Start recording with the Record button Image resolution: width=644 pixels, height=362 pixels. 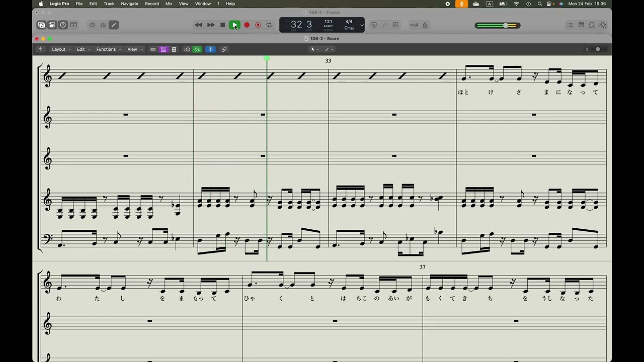click(247, 25)
